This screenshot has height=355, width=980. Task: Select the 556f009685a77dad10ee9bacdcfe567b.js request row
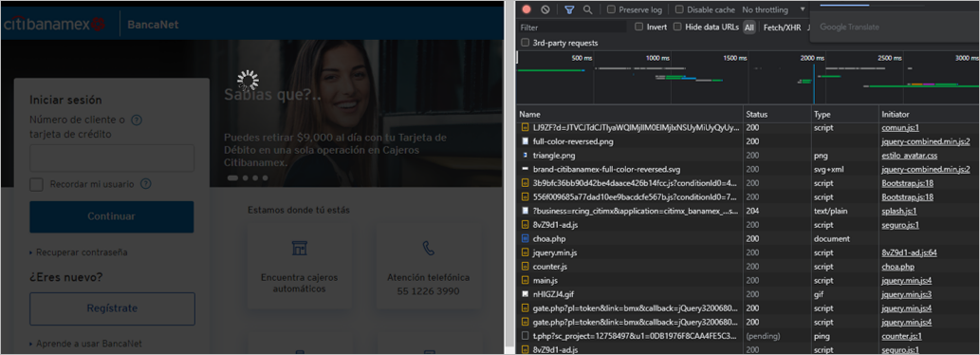point(749,196)
